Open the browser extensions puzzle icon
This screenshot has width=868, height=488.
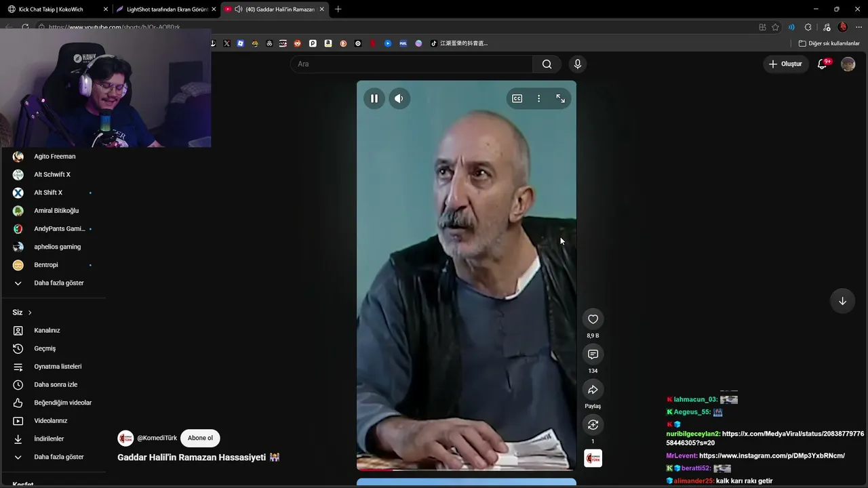coord(808,27)
